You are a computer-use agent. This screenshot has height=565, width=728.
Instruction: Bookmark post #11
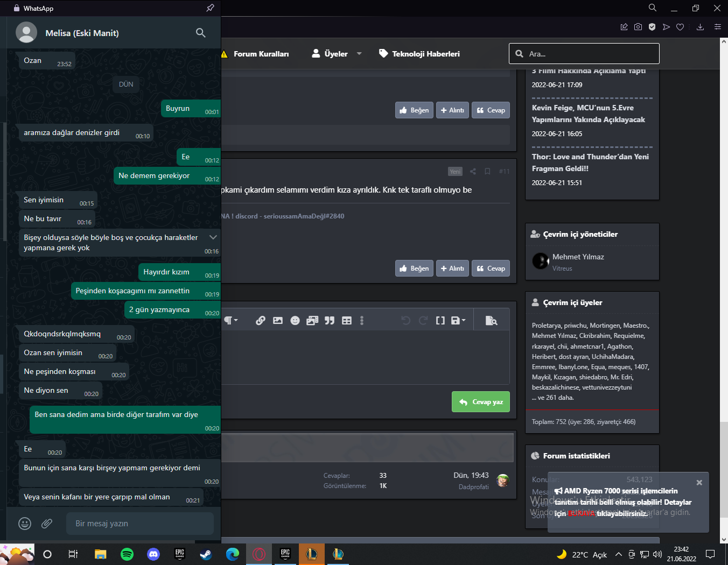click(x=487, y=172)
